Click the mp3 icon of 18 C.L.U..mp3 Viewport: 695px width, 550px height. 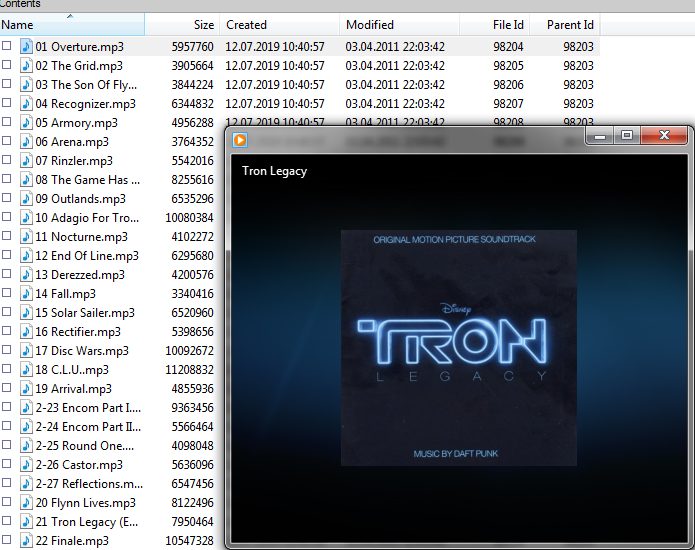click(26, 370)
